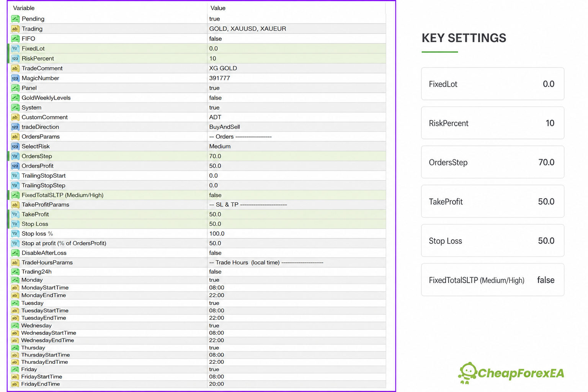Click the 123 integer icon beside RiskPercent
The image size is (588, 392).
pos(15,59)
